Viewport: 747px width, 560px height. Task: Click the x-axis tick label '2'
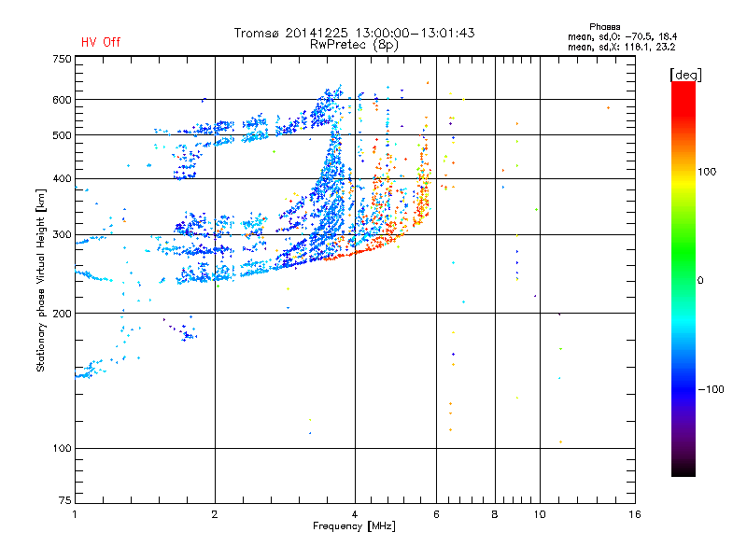click(x=215, y=514)
